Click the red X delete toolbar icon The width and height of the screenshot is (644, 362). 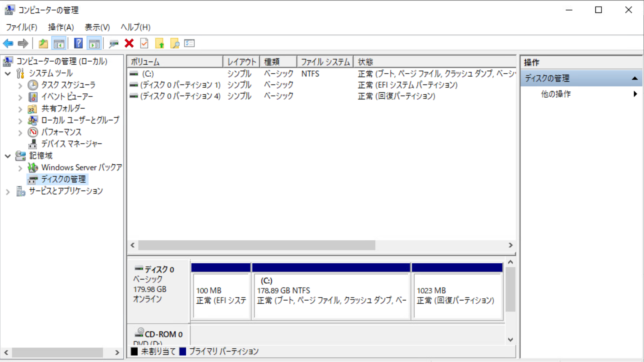(x=129, y=43)
